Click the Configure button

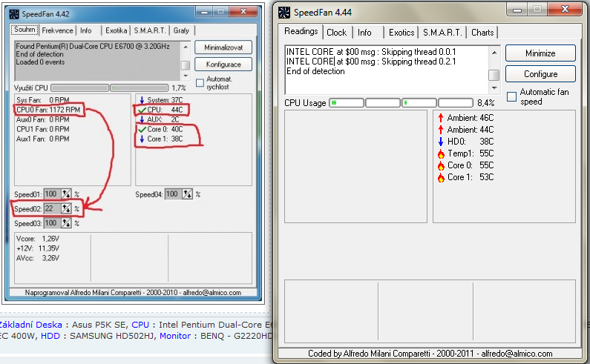[x=540, y=74]
